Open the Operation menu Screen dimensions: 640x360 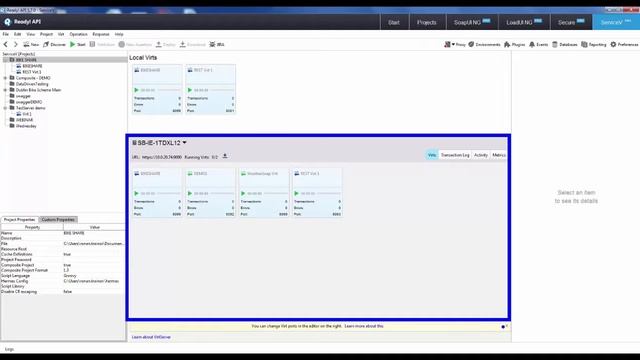[x=78, y=34]
